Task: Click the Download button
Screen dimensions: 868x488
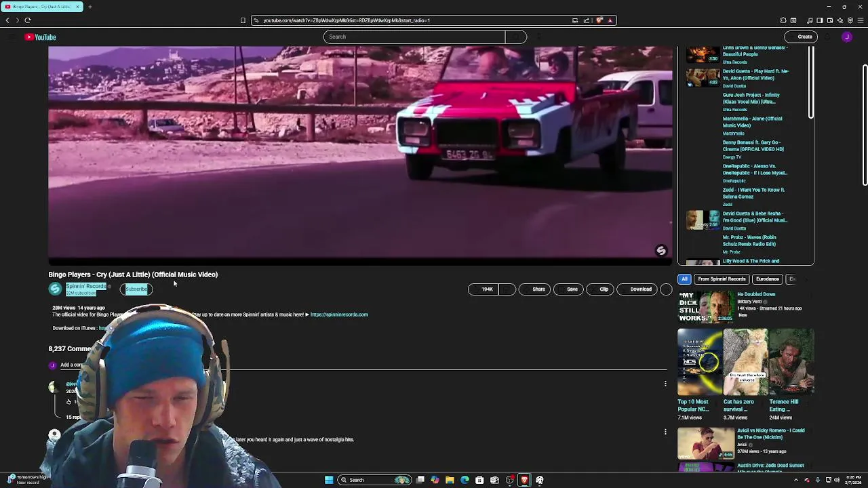Action: 637,289
